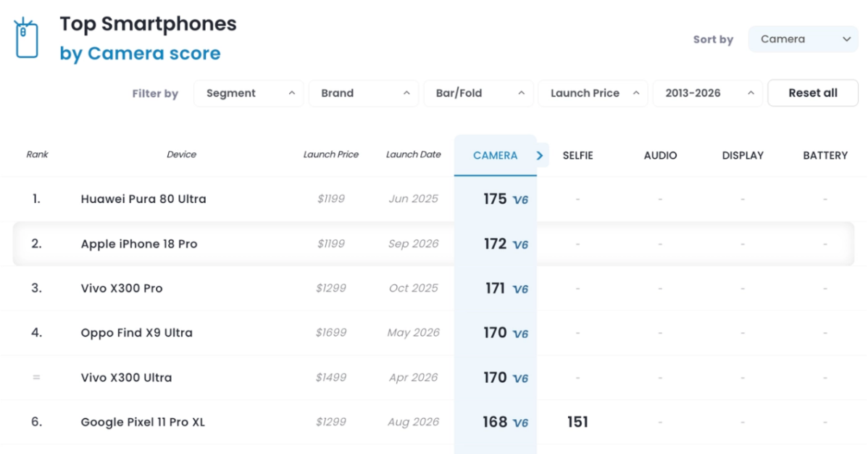
Task: Click the Rank column header
Action: (x=37, y=154)
